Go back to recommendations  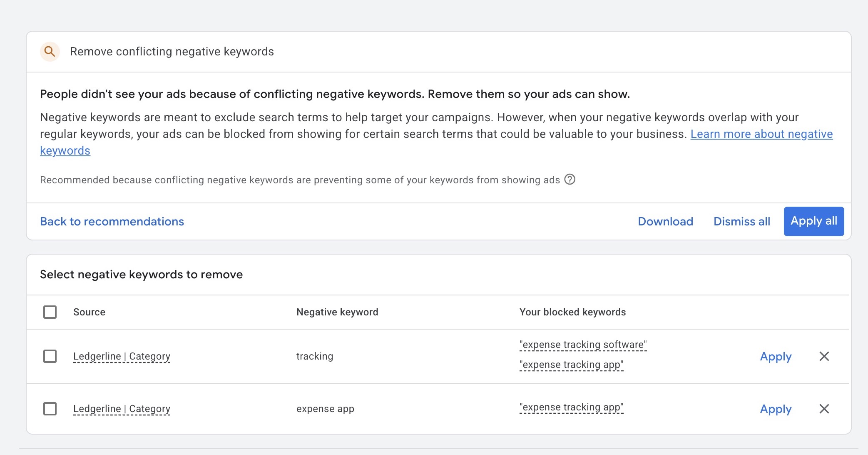[x=112, y=221]
